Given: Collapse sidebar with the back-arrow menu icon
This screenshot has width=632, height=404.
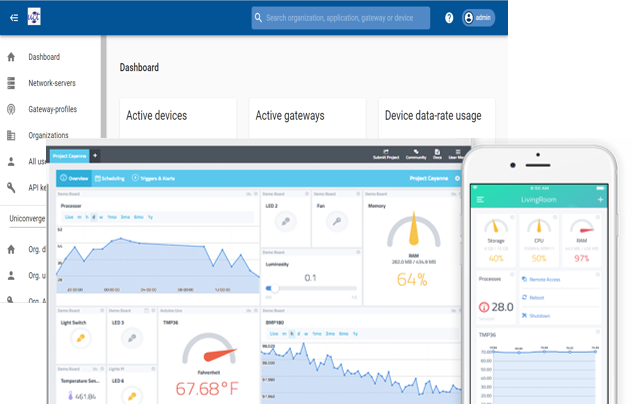Looking at the screenshot, I should pyautogui.click(x=14, y=18).
